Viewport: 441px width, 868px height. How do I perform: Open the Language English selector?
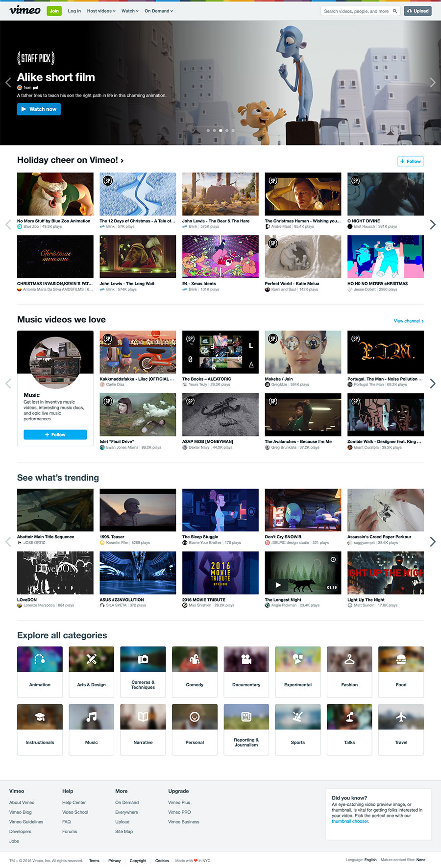(x=361, y=860)
